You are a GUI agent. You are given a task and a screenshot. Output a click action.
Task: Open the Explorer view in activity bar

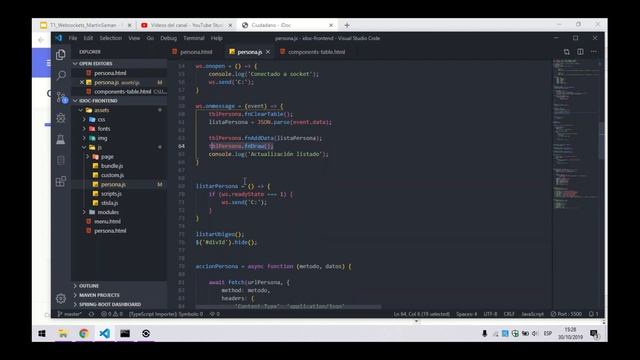tap(61, 54)
